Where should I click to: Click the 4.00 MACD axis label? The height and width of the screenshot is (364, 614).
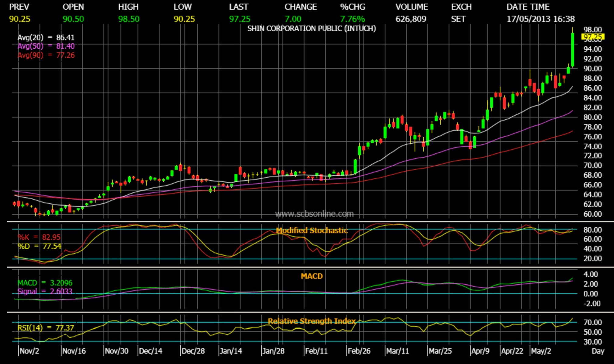591,274
